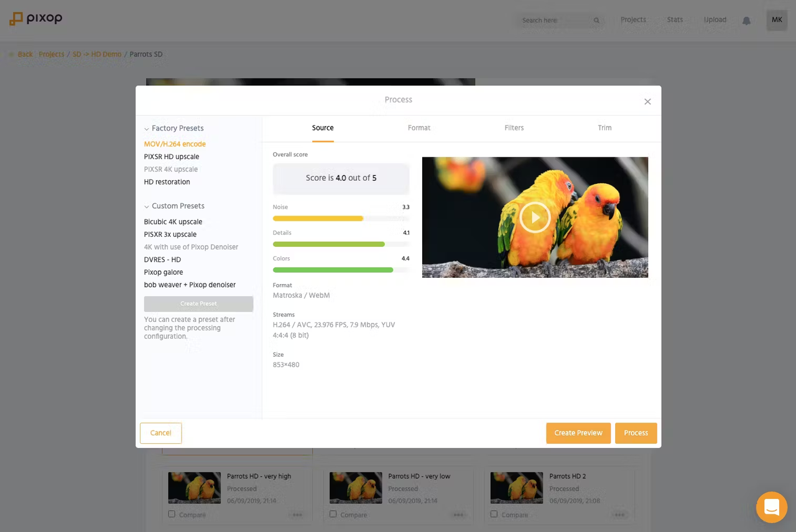Open the Intercom chat bubble
The width and height of the screenshot is (796, 532).
tap(771, 507)
